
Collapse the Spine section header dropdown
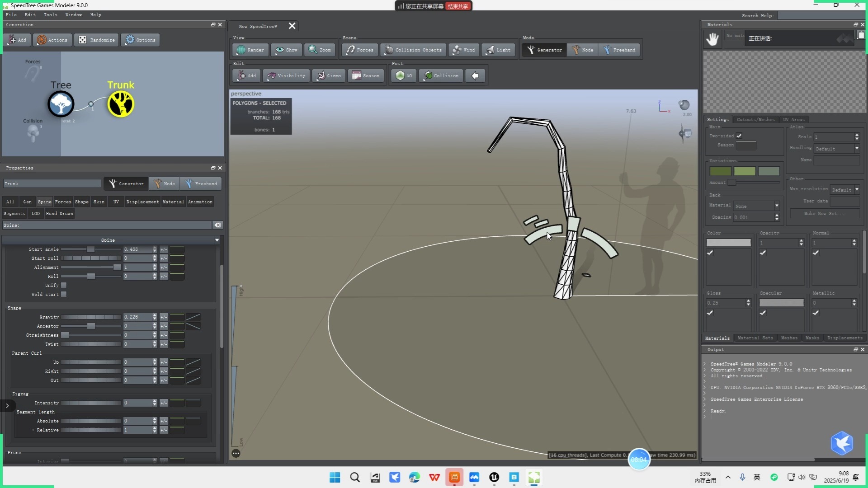click(217, 240)
